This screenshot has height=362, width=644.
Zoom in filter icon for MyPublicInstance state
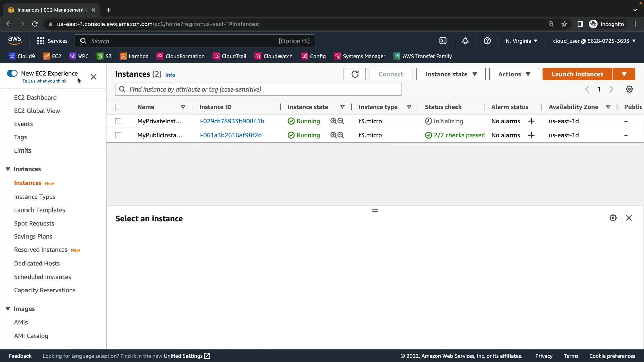click(333, 135)
